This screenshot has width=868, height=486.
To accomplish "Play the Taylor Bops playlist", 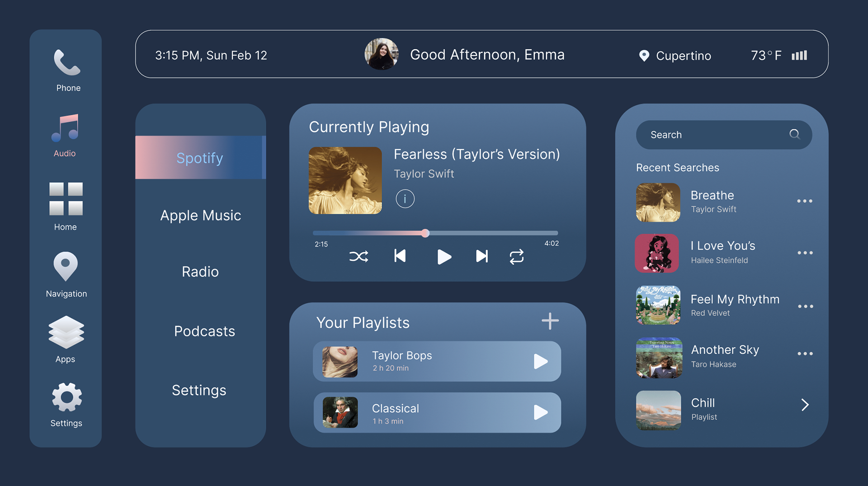I will (541, 361).
